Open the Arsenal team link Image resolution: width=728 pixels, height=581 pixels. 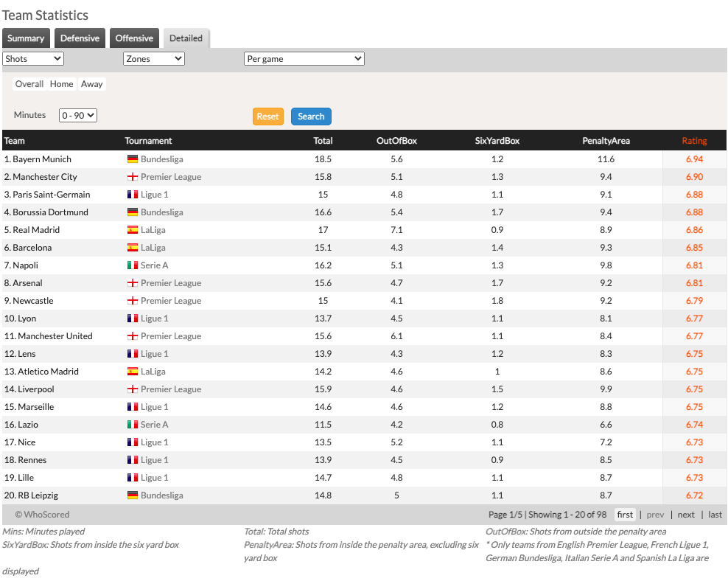pyautogui.click(x=28, y=283)
